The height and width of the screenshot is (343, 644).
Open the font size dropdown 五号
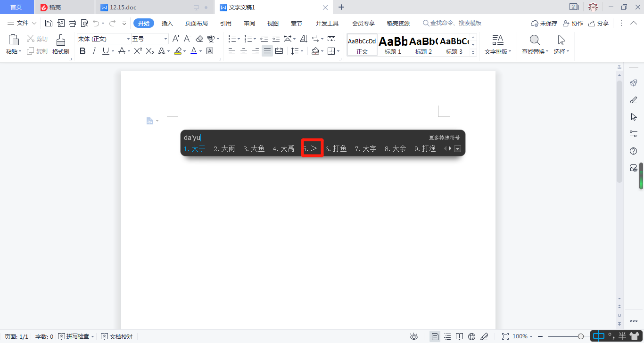tap(165, 39)
